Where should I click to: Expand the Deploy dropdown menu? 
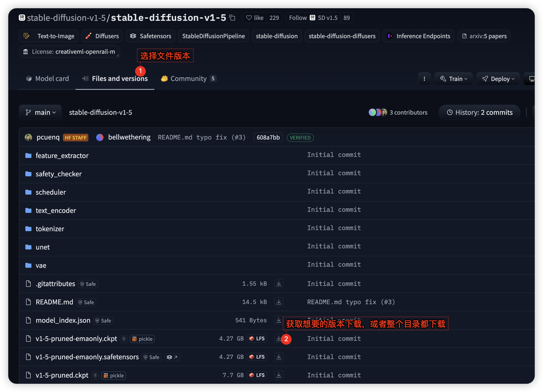click(498, 79)
